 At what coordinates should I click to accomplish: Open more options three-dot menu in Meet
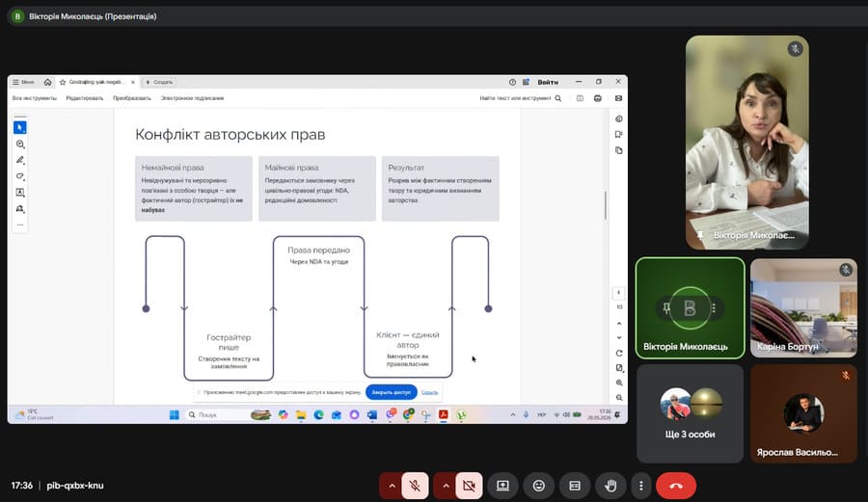[641, 486]
